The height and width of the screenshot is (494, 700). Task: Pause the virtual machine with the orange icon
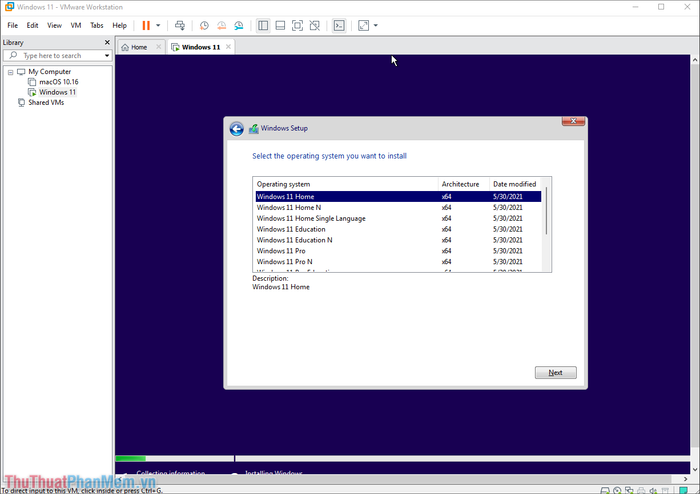(x=146, y=25)
